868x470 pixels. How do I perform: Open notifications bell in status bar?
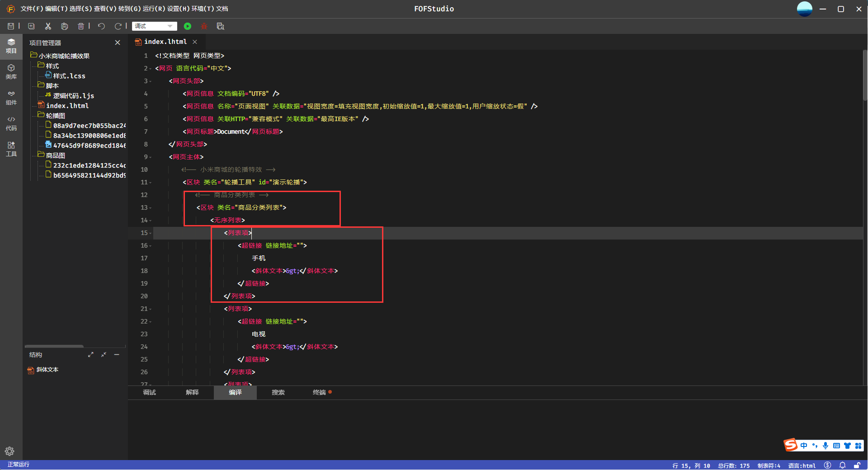click(x=842, y=465)
